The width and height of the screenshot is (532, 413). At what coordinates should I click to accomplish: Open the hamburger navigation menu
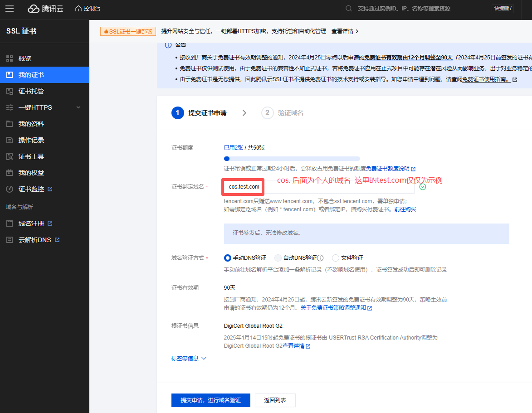point(10,9)
